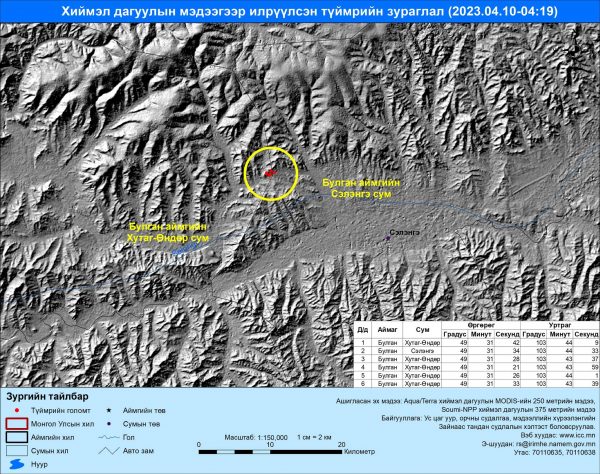
Task: Click the soum center dot symbol in legend
Action: 108,423
